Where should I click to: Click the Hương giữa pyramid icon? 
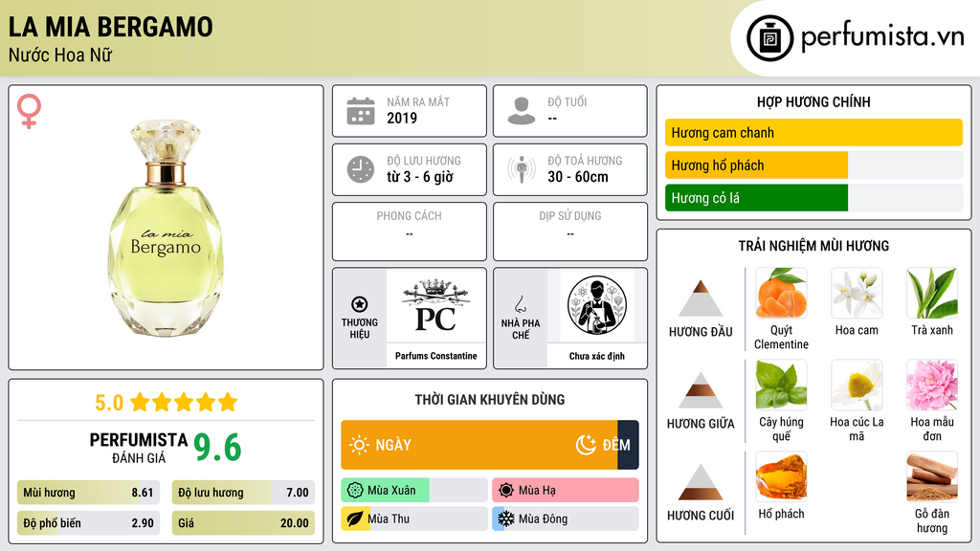click(701, 390)
